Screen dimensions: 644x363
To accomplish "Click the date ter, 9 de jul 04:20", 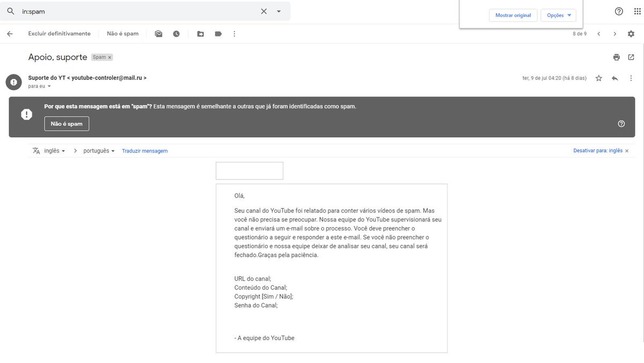I will [541, 78].
